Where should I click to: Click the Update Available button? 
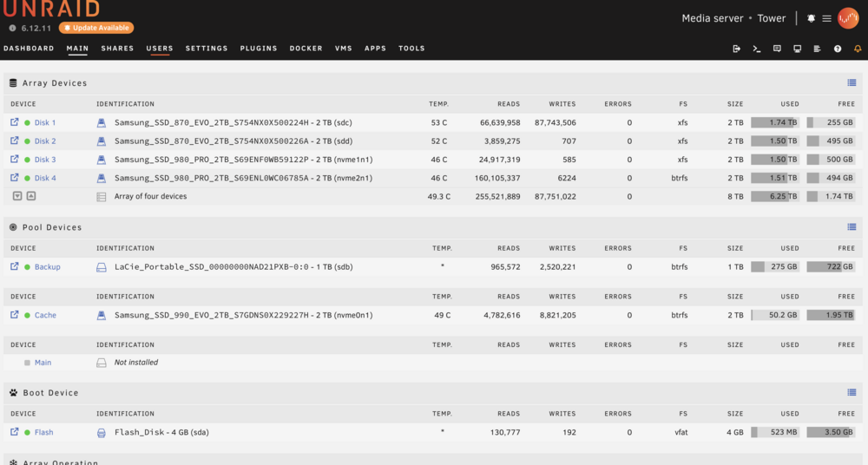(96, 28)
